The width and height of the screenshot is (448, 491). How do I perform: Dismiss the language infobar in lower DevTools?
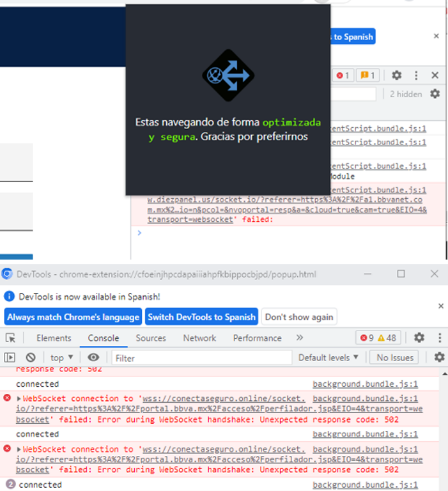(x=441, y=306)
